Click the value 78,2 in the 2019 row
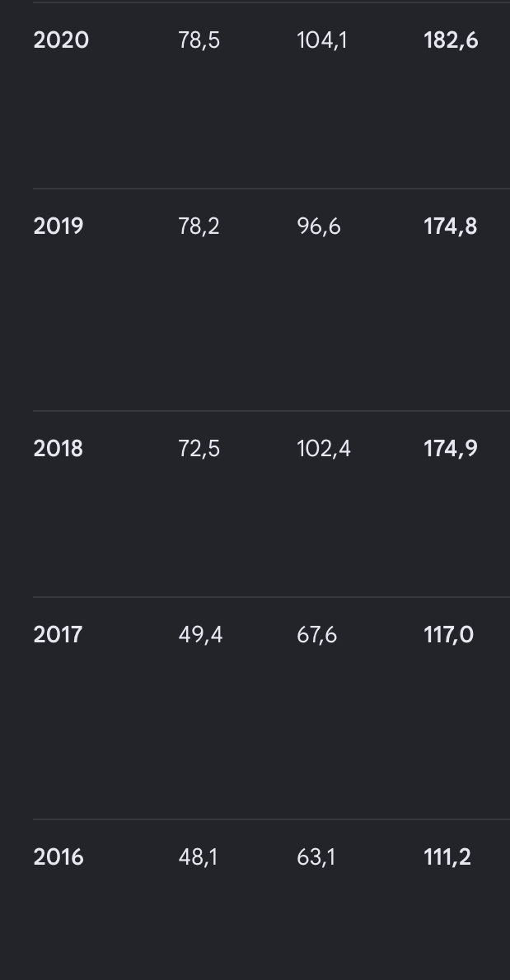This screenshot has width=510, height=980. pyautogui.click(x=199, y=226)
